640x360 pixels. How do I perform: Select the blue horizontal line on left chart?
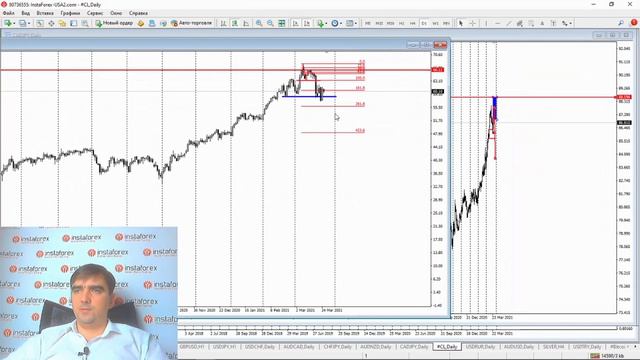coord(309,97)
